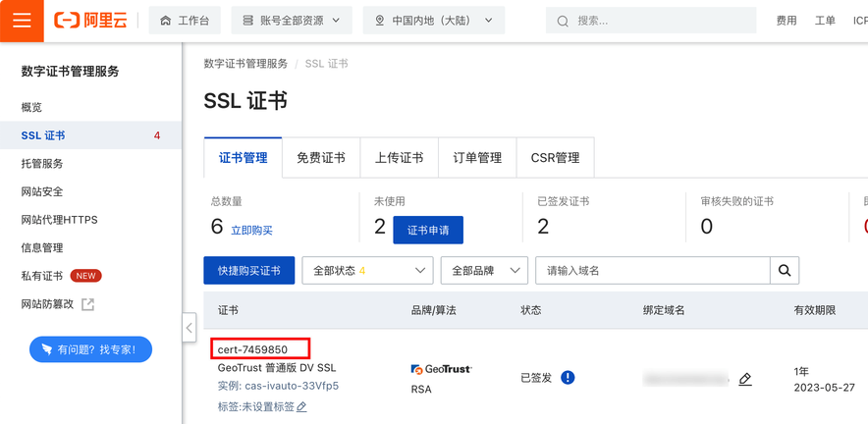Open the 全部状态 filter dropdown
The height and width of the screenshot is (424, 868).
click(367, 270)
